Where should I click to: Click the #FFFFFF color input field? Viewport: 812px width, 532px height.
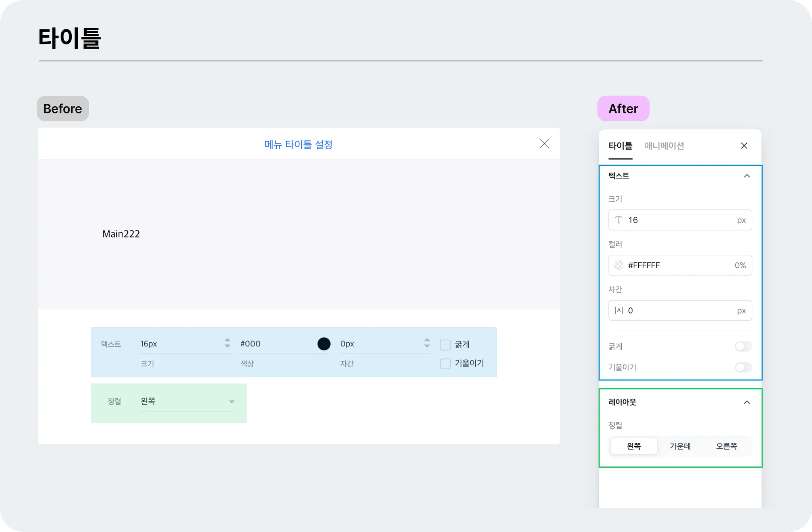coord(674,265)
